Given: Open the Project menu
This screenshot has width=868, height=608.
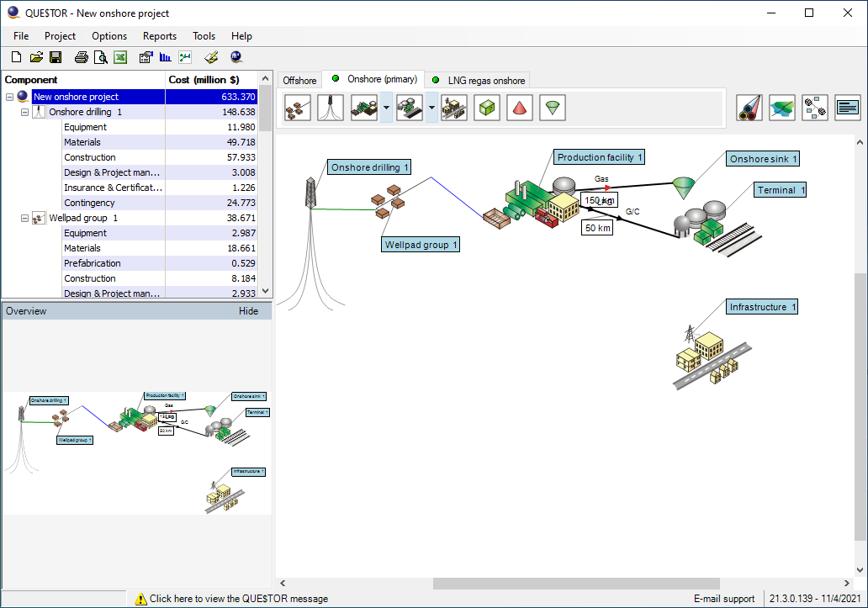Looking at the screenshot, I should pos(60,36).
